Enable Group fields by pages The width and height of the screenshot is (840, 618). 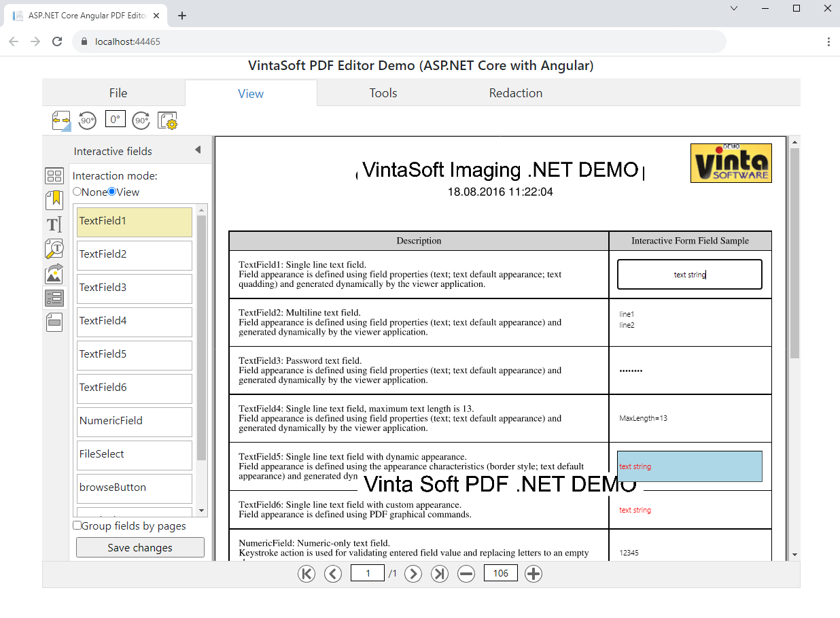pyautogui.click(x=77, y=526)
